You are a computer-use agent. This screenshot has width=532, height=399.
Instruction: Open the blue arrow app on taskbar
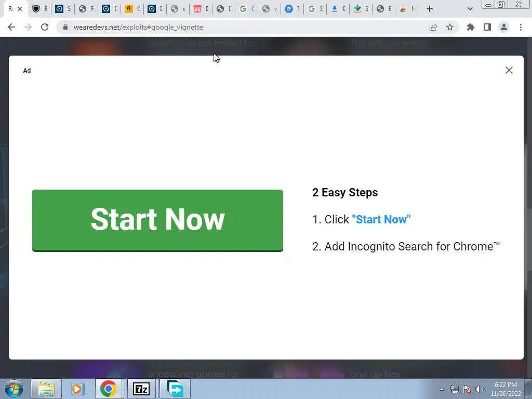coord(175,389)
